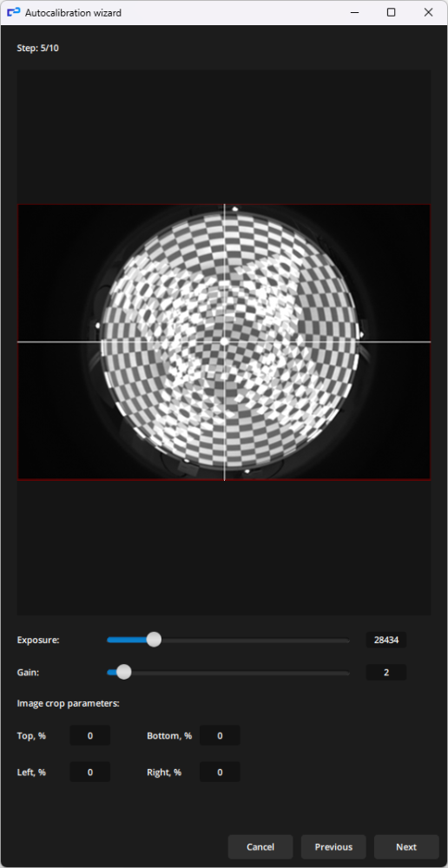The height and width of the screenshot is (868, 448).
Task: Maximize the wizard window
Action: (391, 12)
